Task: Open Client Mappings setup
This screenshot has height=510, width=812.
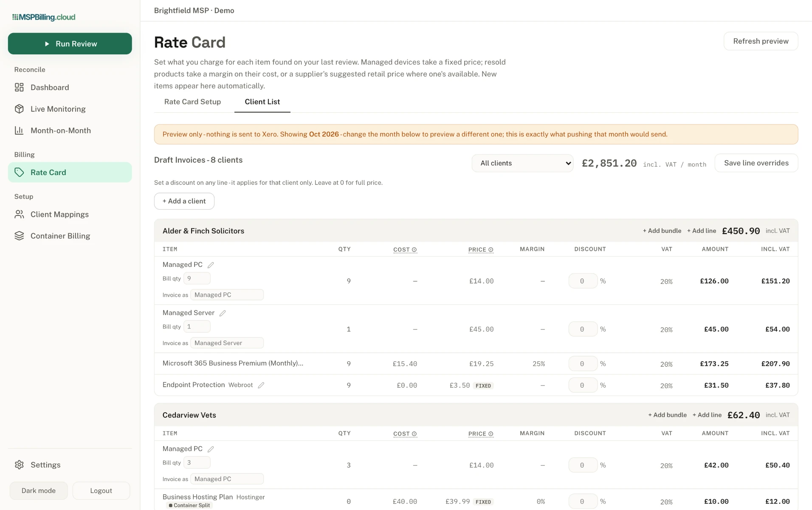Action: [70, 215]
